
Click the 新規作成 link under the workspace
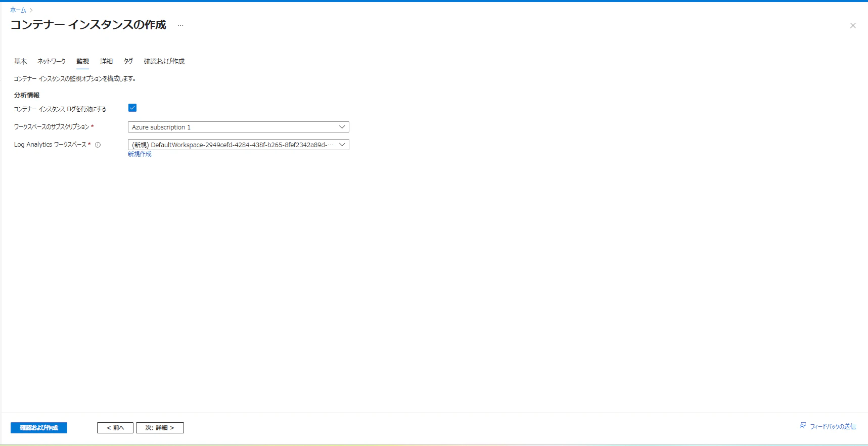(140, 154)
